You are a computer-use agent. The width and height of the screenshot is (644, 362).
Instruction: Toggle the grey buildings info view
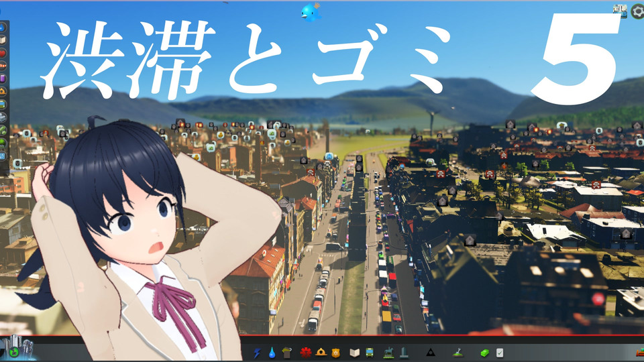click(3, 117)
